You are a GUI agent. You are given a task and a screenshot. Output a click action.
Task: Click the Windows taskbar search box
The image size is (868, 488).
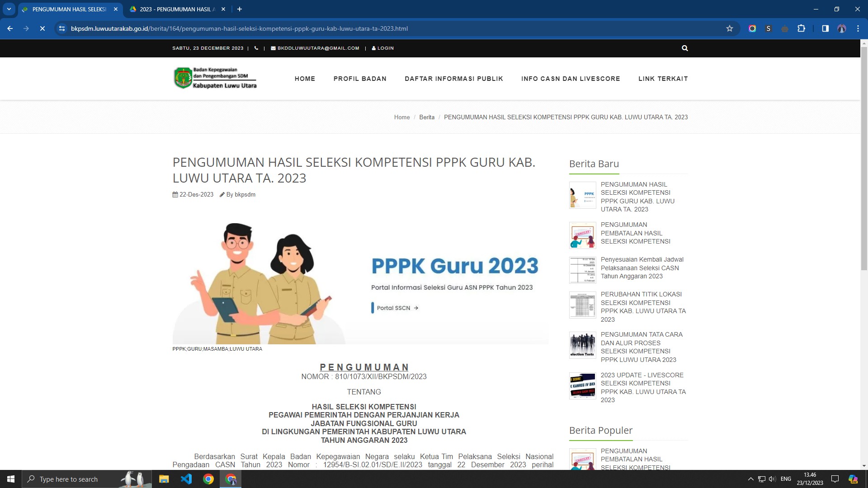[87, 479]
